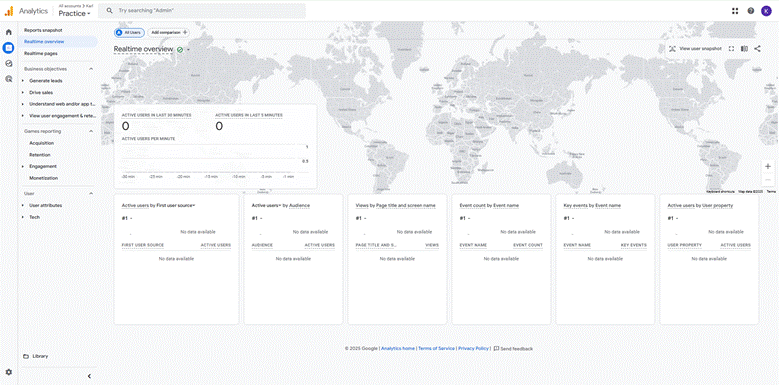This screenshot has height=385, width=779.
Task: Click Keyboard shortcuts on map
Action: tap(721, 191)
